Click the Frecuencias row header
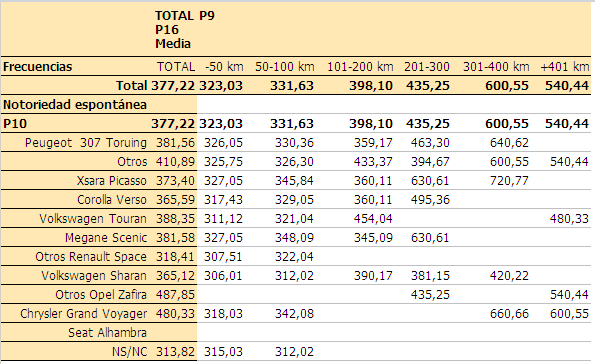The image size is (595, 364). click(38, 67)
